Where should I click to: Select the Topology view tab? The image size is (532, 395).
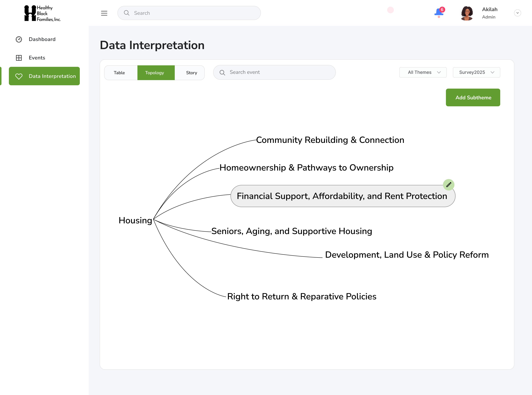pos(155,73)
